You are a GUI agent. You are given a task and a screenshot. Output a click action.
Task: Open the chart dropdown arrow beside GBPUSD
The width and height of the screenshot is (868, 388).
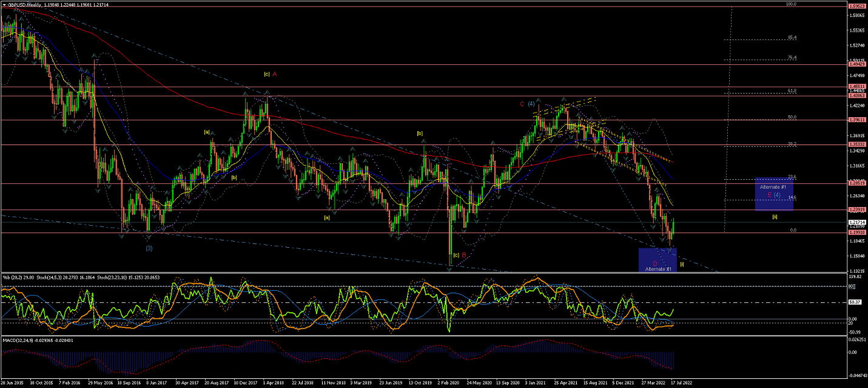[4, 5]
